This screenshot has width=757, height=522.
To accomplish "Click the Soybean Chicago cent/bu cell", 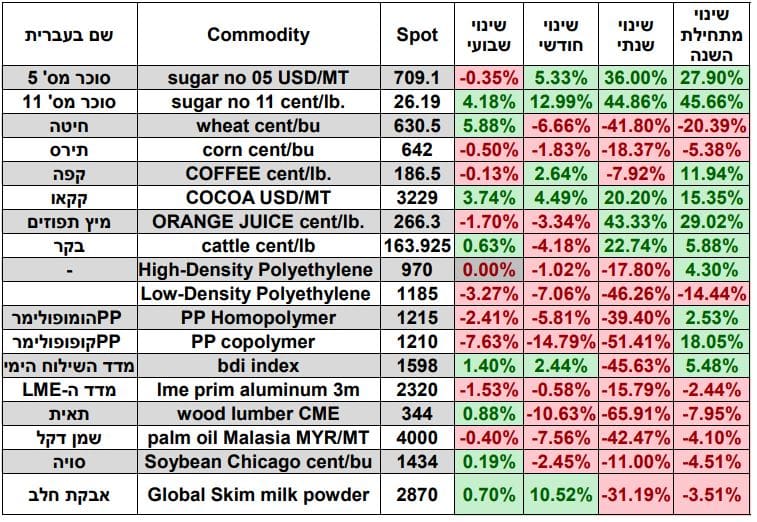I will 259,462.
